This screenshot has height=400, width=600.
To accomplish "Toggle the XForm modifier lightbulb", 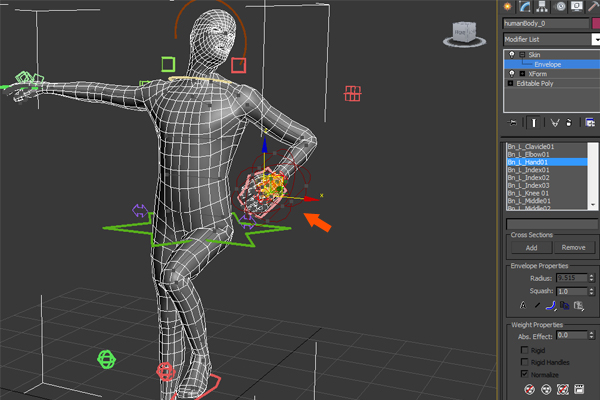I will [x=512, y=73].
